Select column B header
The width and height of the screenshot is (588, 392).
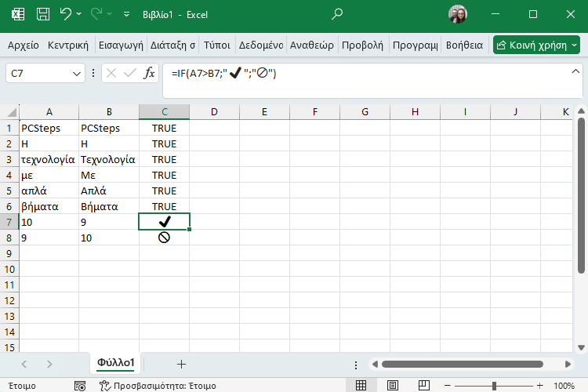(x=109, y=112)
